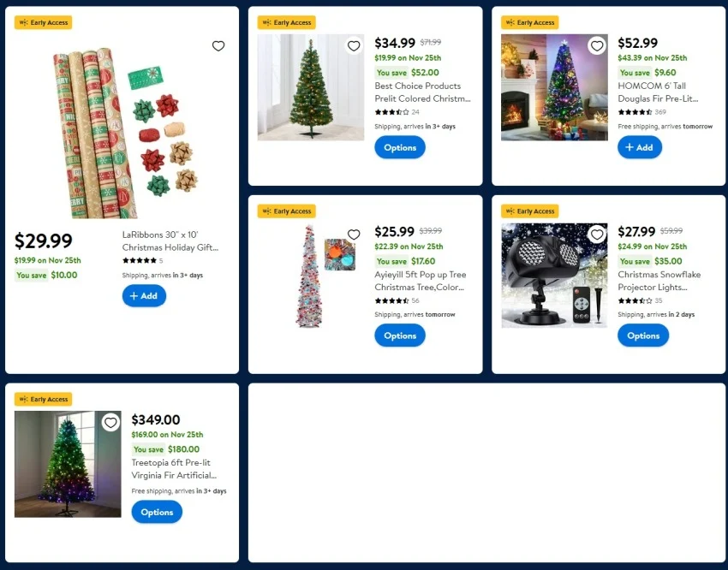The image size is (728, 570).
Task: Add Snowflake Projector Lights to favorites
Action: click(x=597, y=235)
